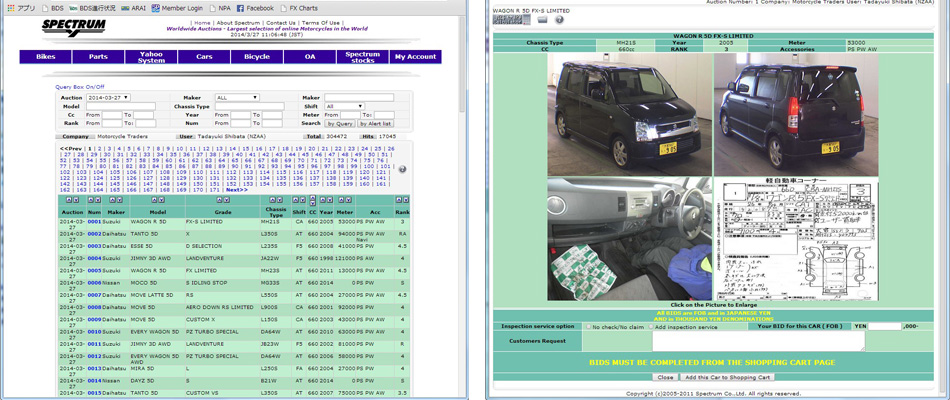The height and width of the screenshot is (400, 950).
Task: Open the Cars menu tab
Action: pos(204,57)
